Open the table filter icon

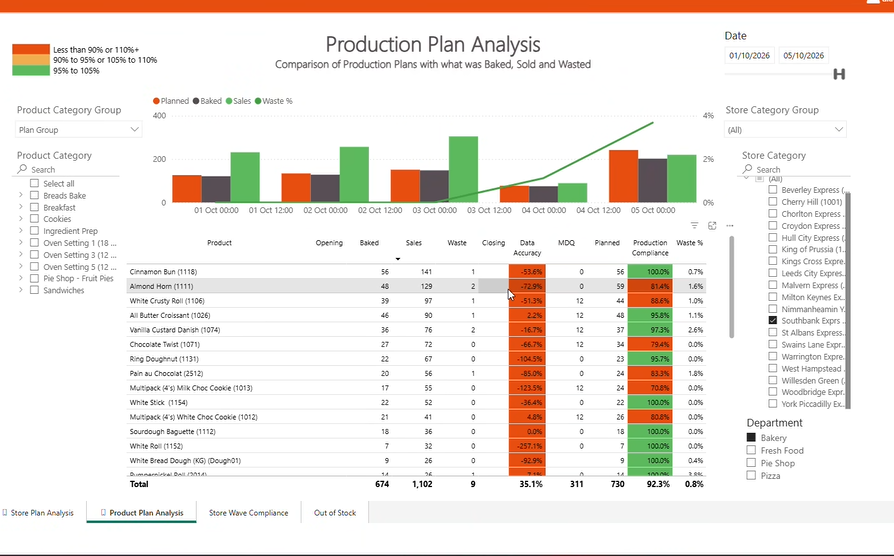point(694,226)
